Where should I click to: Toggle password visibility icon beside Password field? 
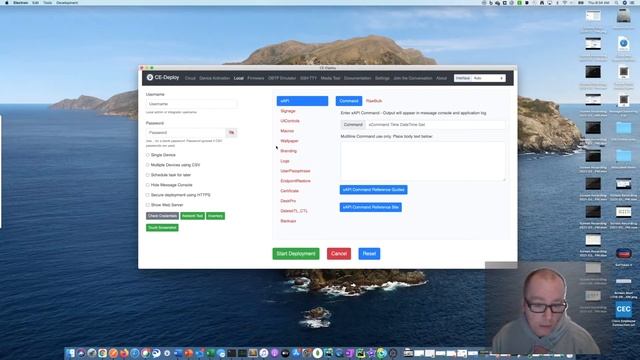tap(231, 133)
